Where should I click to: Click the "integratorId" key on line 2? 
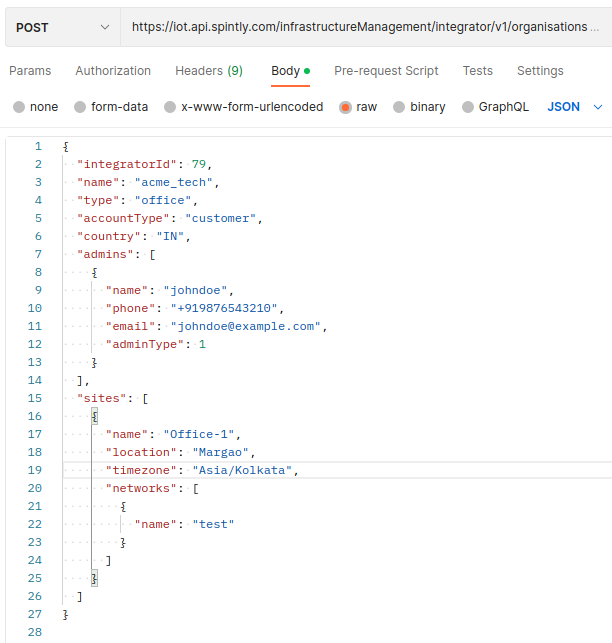click(127, 164)
